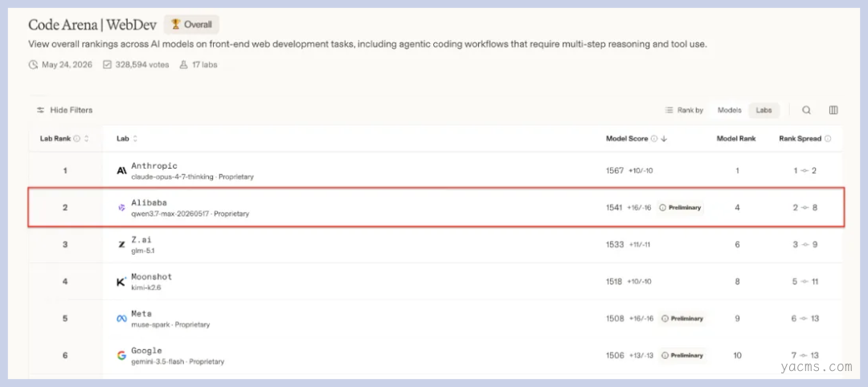Click the flask icon beside labs

click(184, 65)
